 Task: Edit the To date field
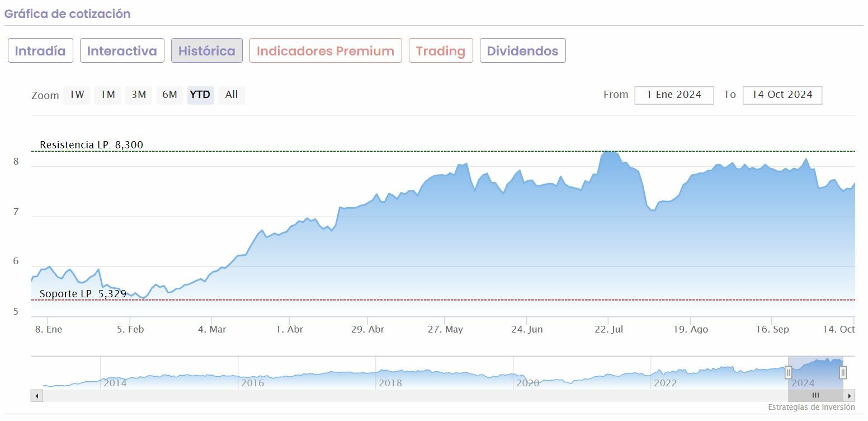782,95
